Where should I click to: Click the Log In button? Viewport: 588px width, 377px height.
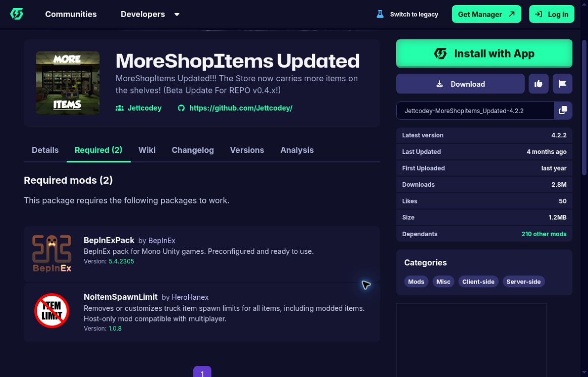click(x=551, y=14)
